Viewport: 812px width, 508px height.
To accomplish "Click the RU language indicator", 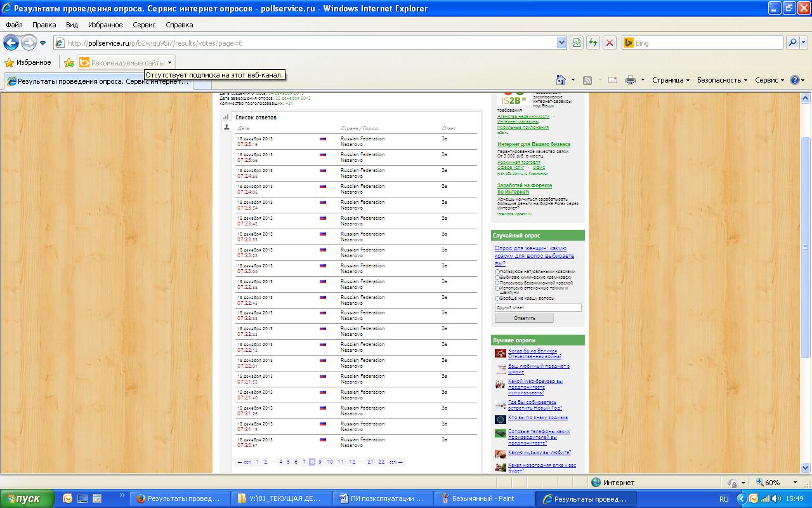I will (724, 498).
